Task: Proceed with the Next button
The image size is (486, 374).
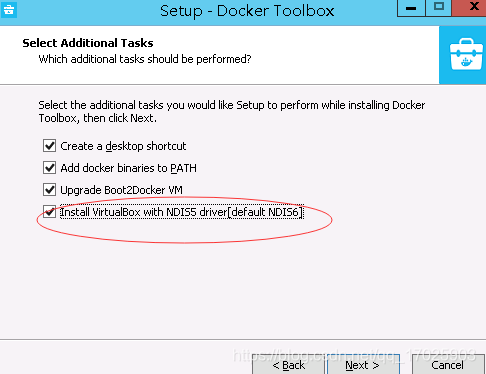Action: [x=363, y=365]
